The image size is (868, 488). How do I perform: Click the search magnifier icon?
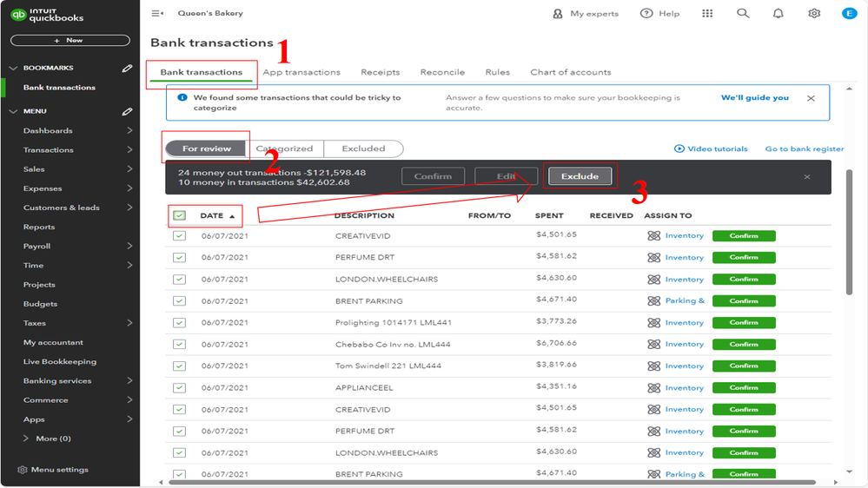coord(742,14)
